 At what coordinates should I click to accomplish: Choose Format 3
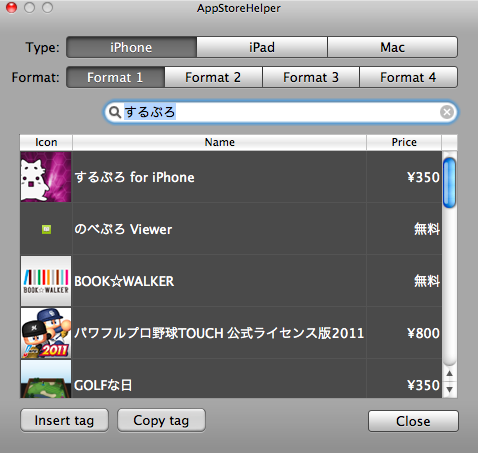click(x=311, y=77)
